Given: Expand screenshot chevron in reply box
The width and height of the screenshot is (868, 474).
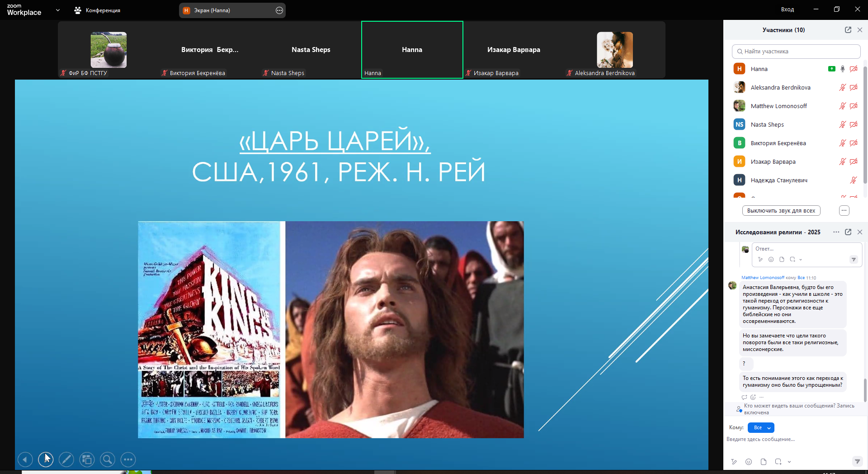Looking at the screenshot, I should (x=801, y=260).
